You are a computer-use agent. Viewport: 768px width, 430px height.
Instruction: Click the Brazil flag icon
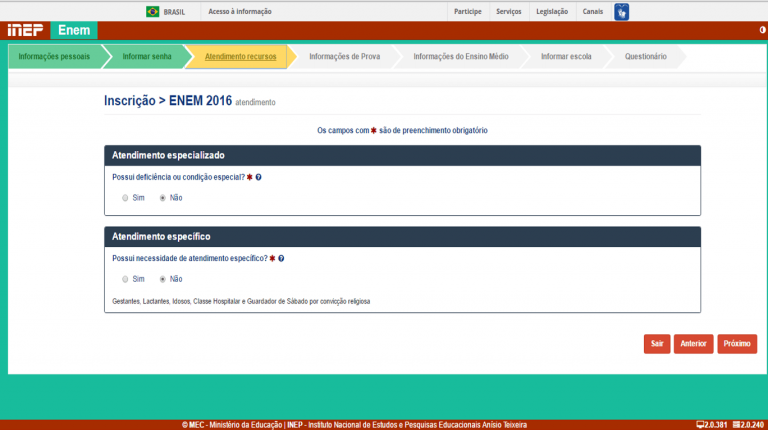(x=153, y=11)
